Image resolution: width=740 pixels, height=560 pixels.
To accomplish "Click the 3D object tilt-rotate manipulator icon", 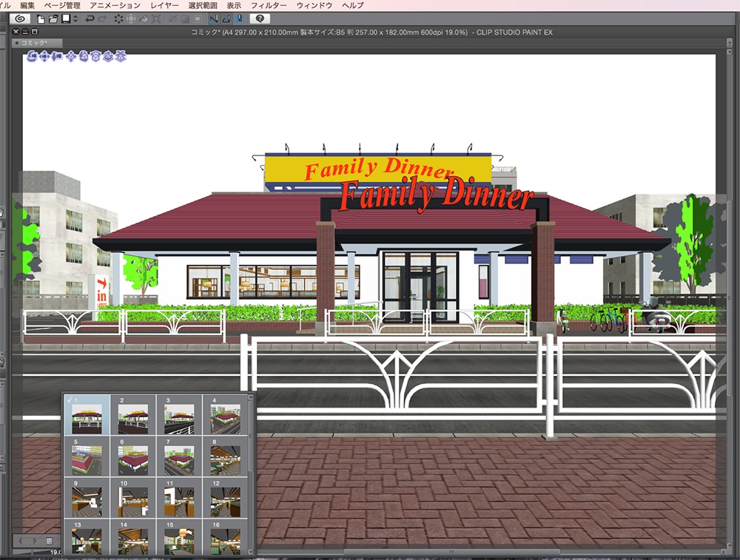I will [95, 57].
